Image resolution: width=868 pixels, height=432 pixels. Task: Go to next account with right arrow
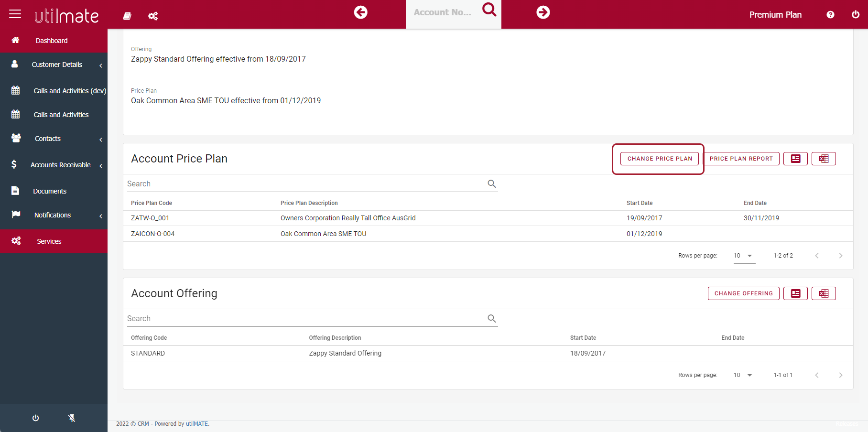543,12
